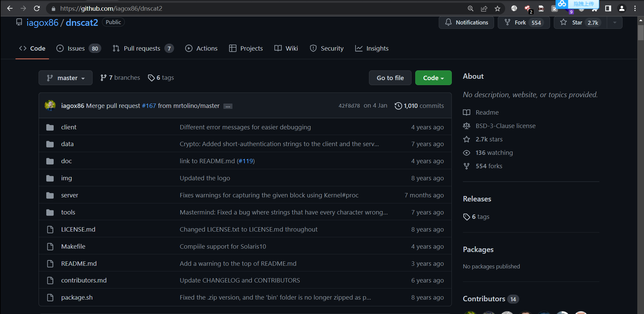Click the Notifications bell button
Image resolution: width=644 pixels, height=314 pixels.
point(466,22)
